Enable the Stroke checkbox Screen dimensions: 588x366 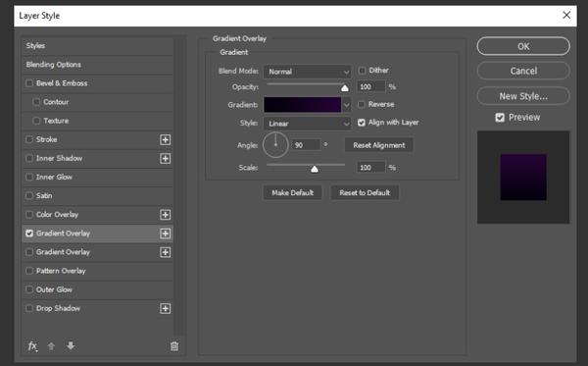[29, 139]
